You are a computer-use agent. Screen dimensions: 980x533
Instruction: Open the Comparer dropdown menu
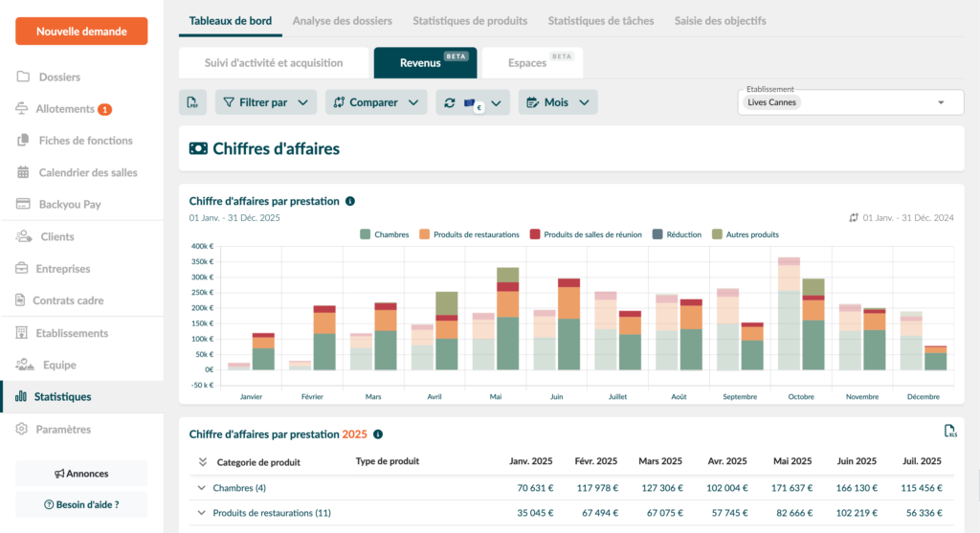click(x=375, y=102)
